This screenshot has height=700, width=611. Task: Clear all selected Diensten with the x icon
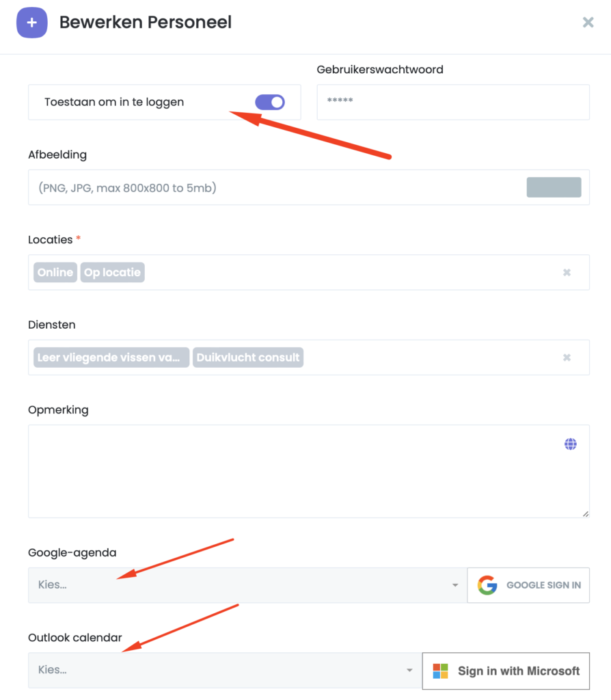(567, 358)
